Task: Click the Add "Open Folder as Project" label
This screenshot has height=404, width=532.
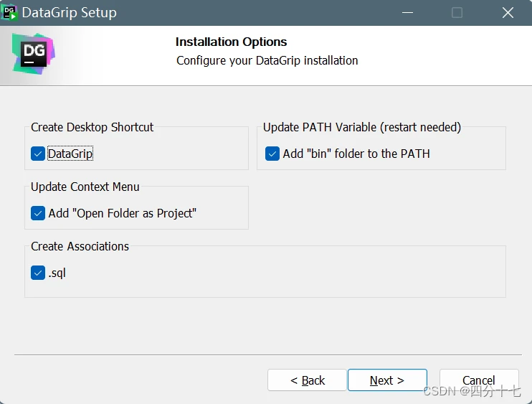Action: [x=122, y=213]
